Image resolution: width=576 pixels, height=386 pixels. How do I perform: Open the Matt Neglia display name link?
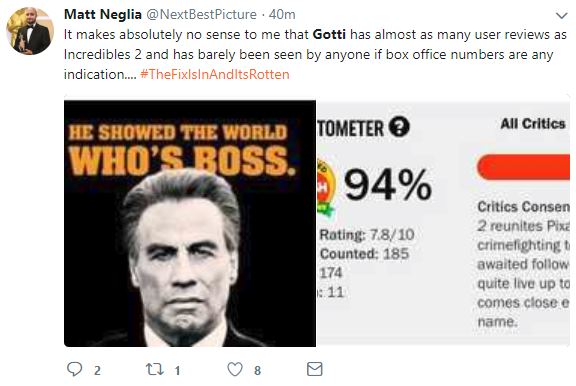[102, 15]
